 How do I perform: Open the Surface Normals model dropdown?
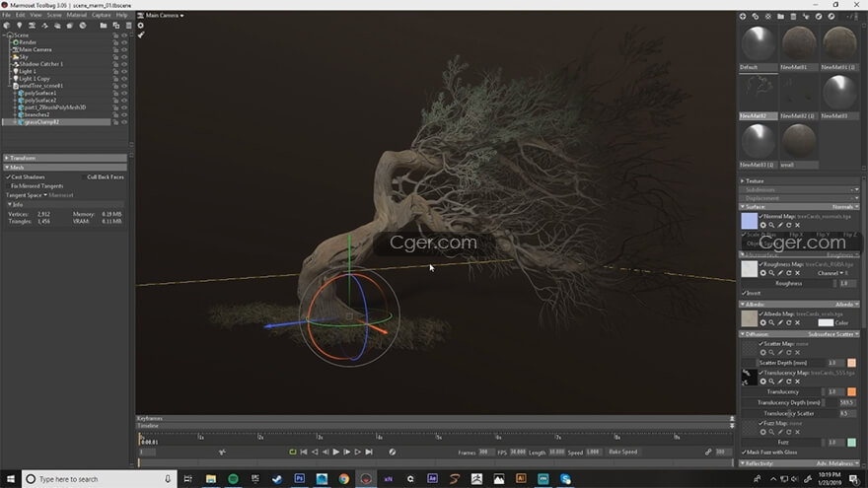tap(845, 207)
